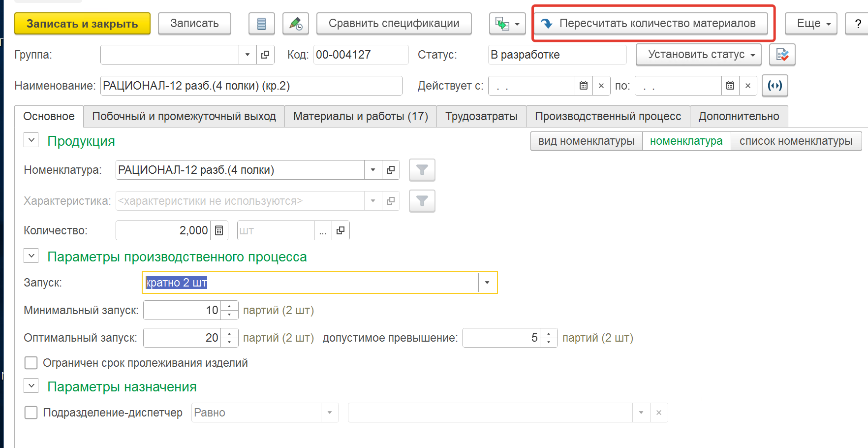Click the interval icon beside date range

coord(775,86)
